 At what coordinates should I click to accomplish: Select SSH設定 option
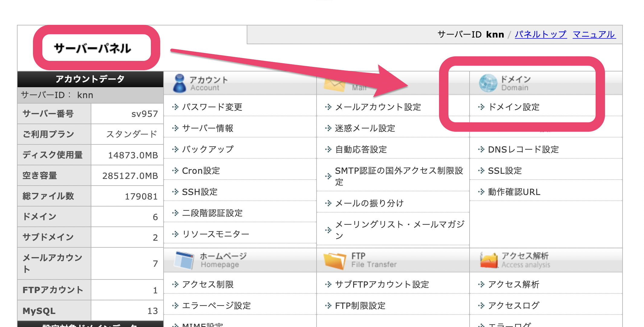(200, 192)
